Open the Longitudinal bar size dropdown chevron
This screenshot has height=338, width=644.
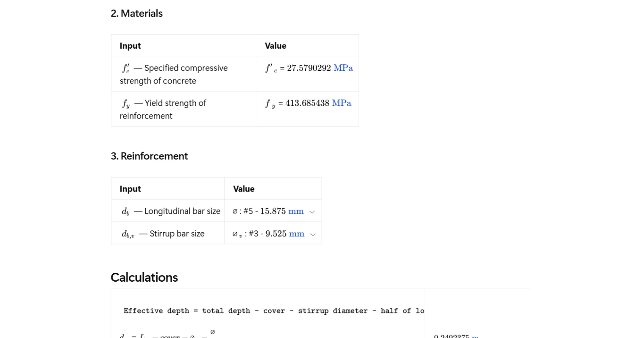click(312, 212)
